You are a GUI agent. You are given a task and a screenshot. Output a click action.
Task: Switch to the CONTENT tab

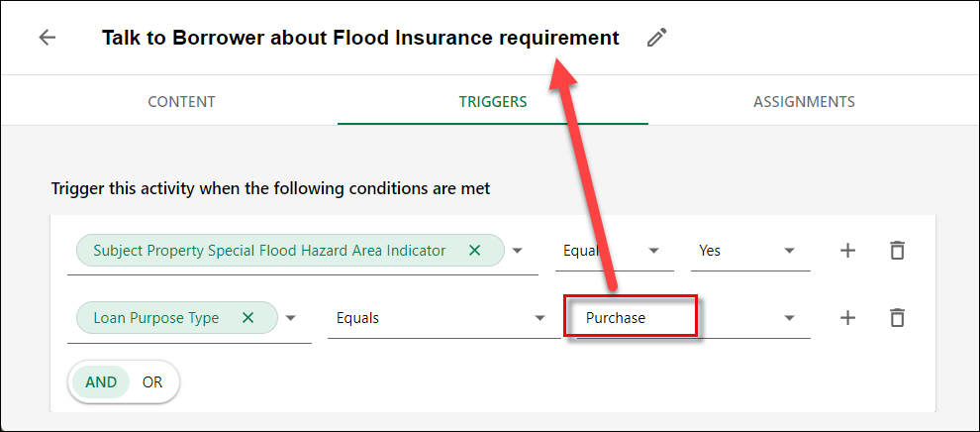pos(181,101)
